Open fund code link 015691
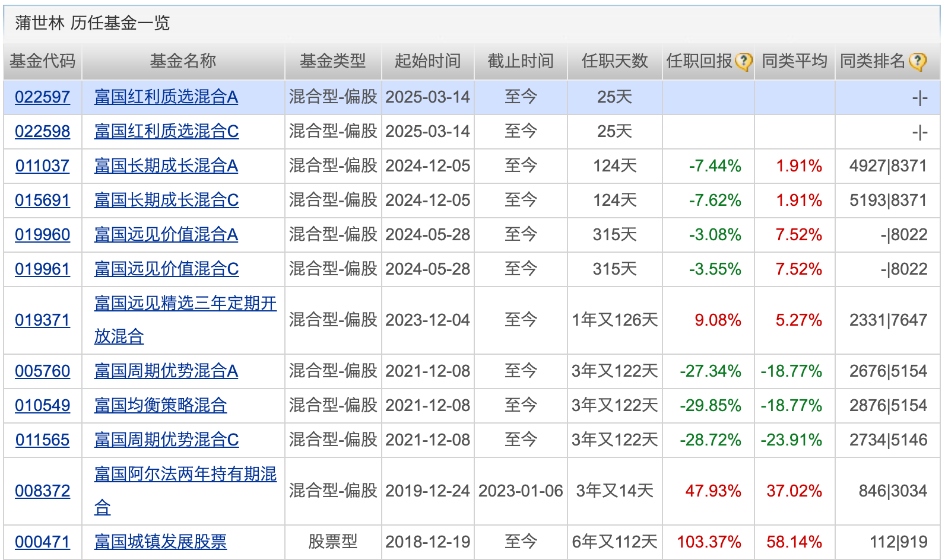The image size is (945, 560). tap(42, 200)
